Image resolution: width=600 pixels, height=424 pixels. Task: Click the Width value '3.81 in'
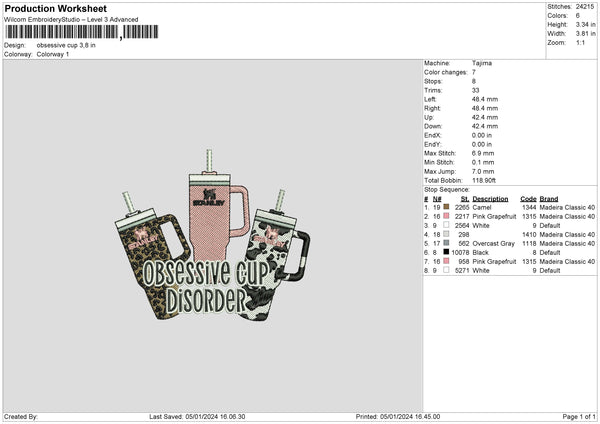pos(585,34)
